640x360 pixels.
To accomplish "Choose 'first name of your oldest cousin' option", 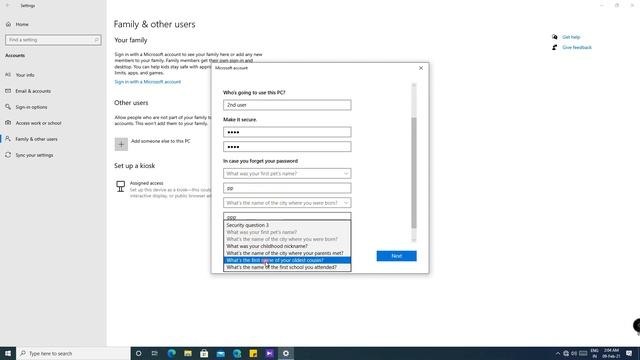I will click(x=287, y=260).
